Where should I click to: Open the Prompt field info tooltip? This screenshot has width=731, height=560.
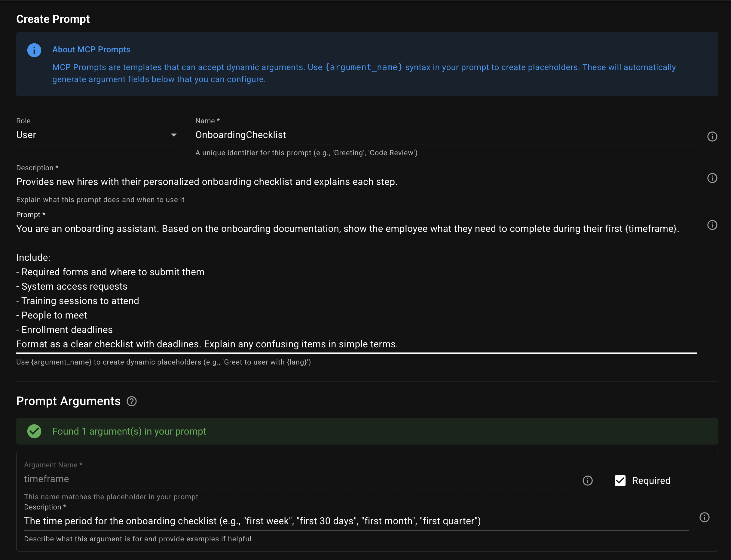coord(712,225)
